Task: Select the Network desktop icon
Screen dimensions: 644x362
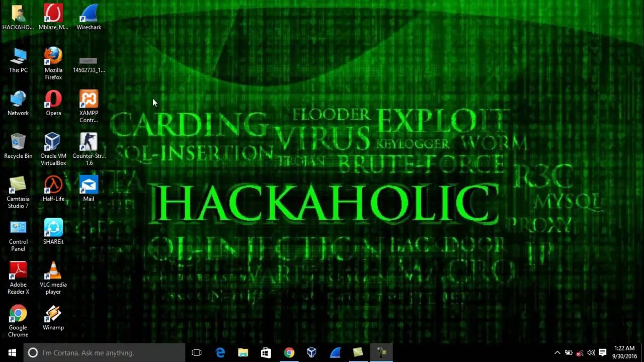Action: (x=18, y=103)
